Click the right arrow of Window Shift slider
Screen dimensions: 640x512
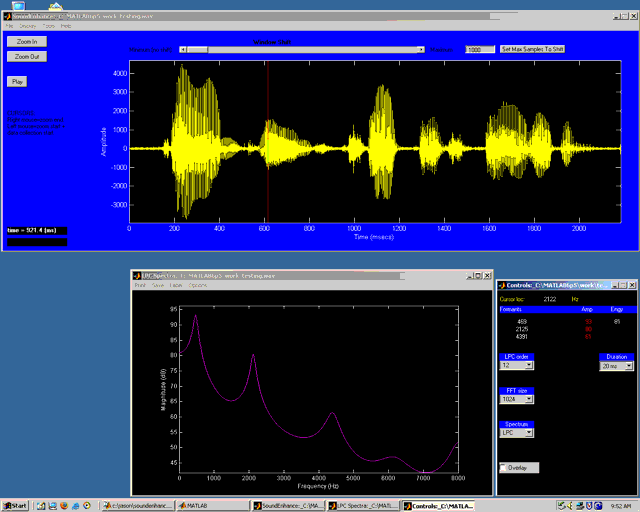click(422, 49)
